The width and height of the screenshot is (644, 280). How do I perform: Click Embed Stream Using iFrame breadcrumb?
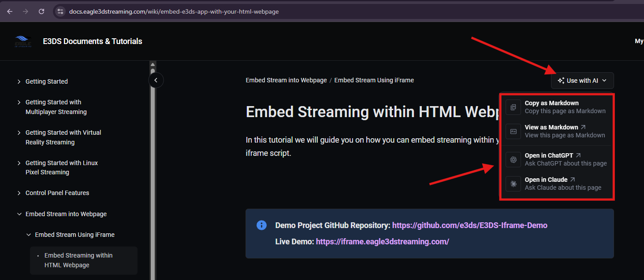tap(374, 80)
